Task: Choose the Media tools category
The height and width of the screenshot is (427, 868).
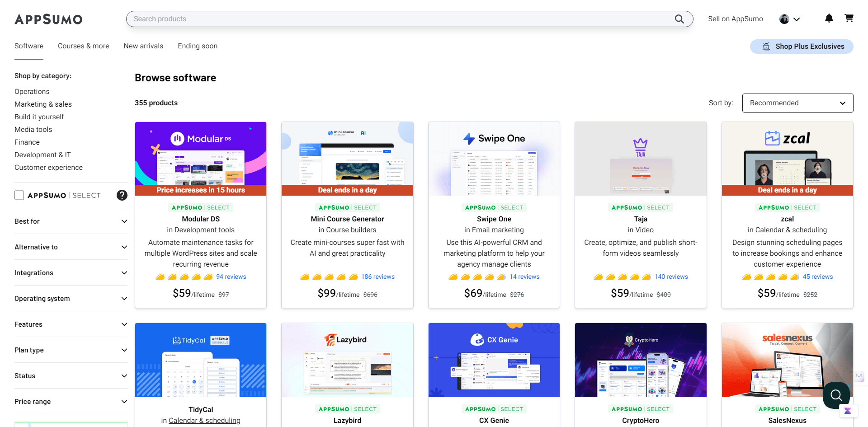Action: pos(33,130)
